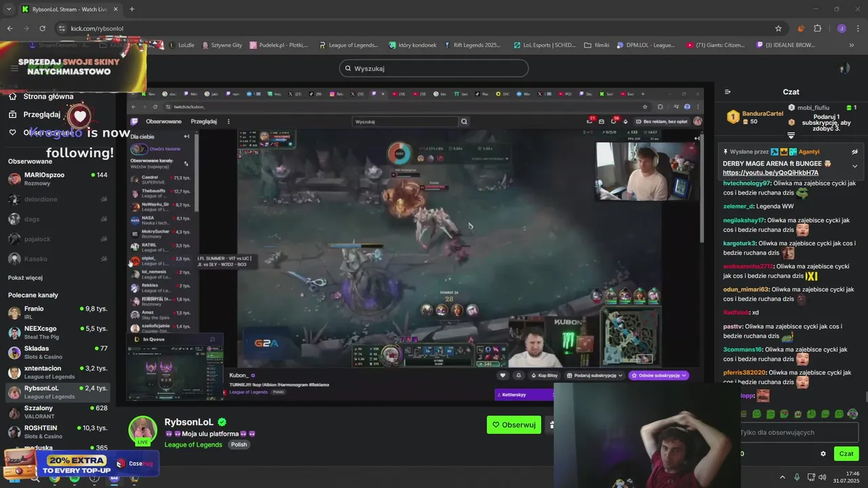
Task: Bookmark this page with the star icon
Action: pyautogui.click(x=778, y=28)
